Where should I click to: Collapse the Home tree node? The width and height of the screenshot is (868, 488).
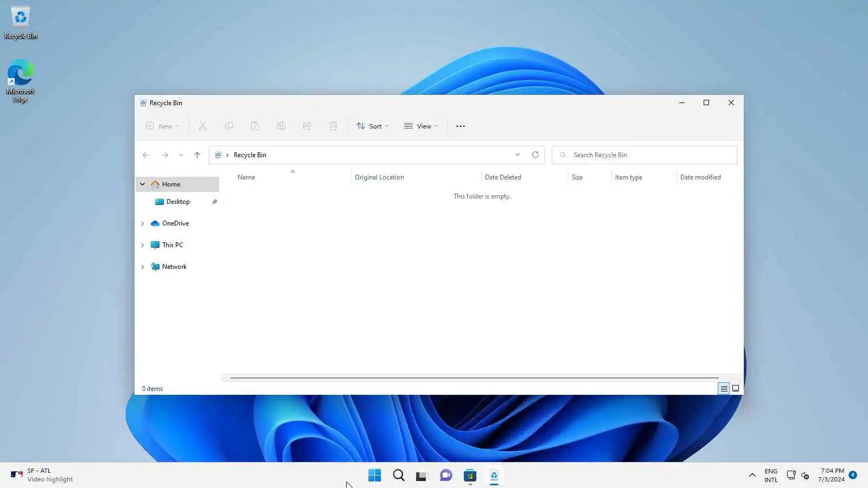[x=143, y=184]
